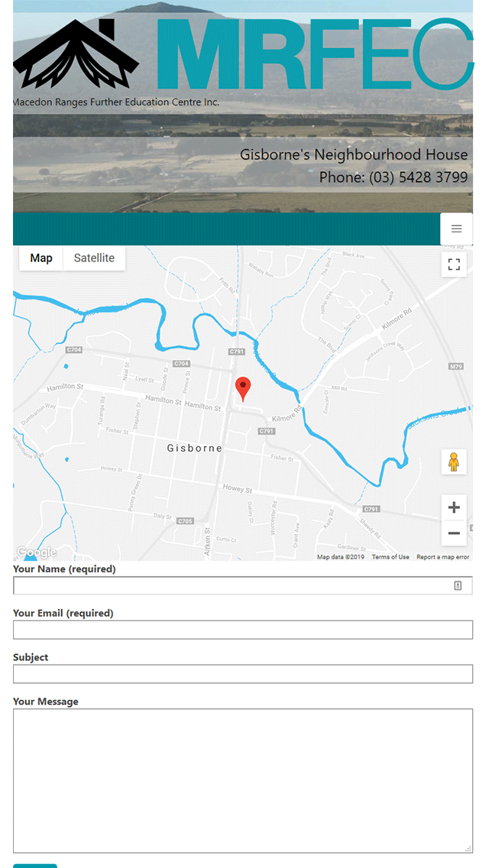Select the Subject text field
The width and height of the screenshot is (489, 868).
243,674
